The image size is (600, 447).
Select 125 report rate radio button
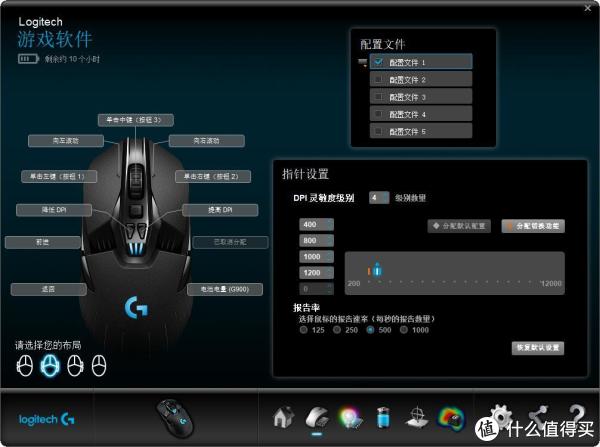pos(304,330)
